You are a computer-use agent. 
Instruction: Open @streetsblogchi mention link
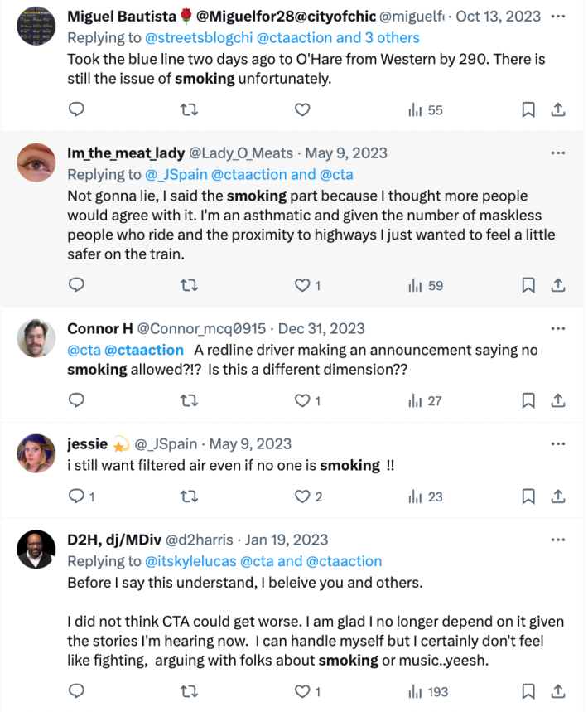pyautogui.click(x=188, y=37)
